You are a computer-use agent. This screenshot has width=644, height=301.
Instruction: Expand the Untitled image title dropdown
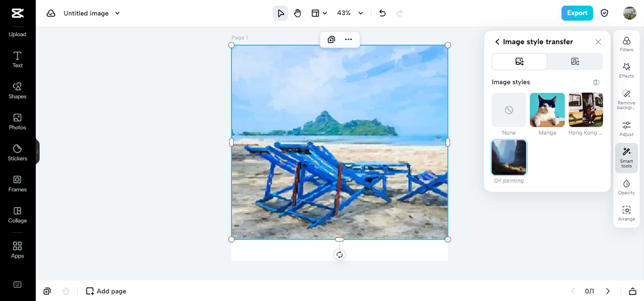[117, 13]
